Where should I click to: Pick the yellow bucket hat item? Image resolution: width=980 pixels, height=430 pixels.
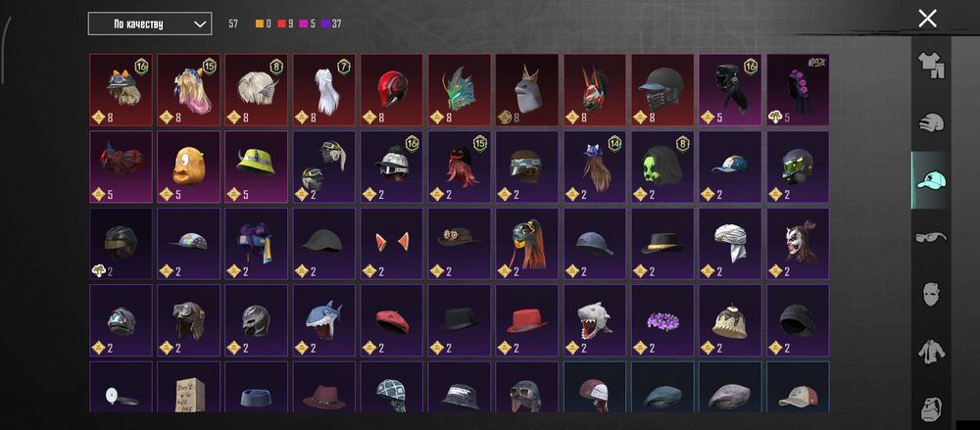pos(256,167)
